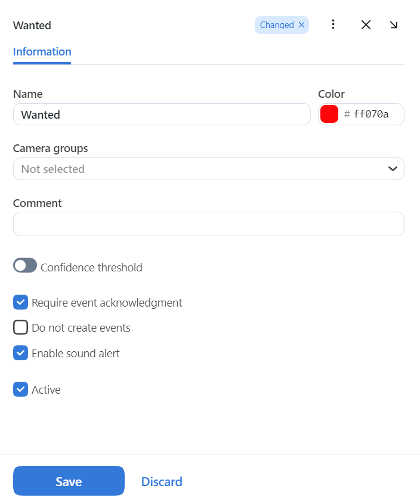
Task: Open the red color swatch picker
Action: tap(329, 114)
